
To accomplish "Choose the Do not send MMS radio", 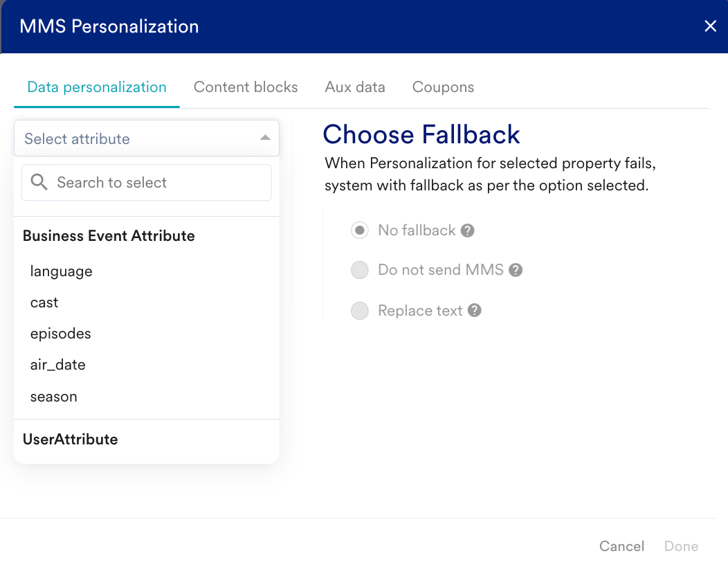I will click(x=359, y=270).
